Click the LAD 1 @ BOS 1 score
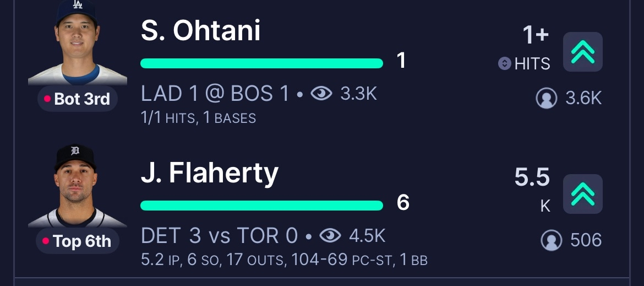The image size is (644, 286). coord(215,94)
